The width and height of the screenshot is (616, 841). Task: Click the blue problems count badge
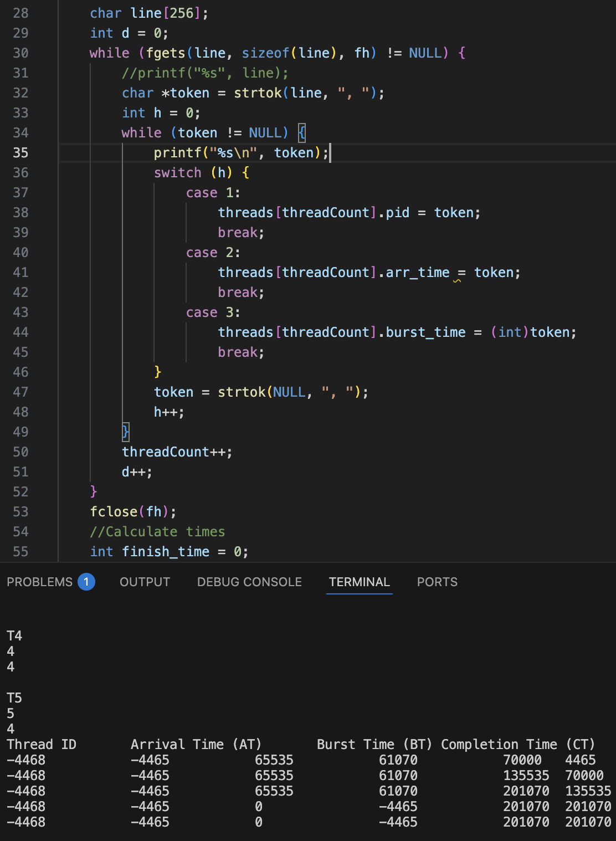86,582
